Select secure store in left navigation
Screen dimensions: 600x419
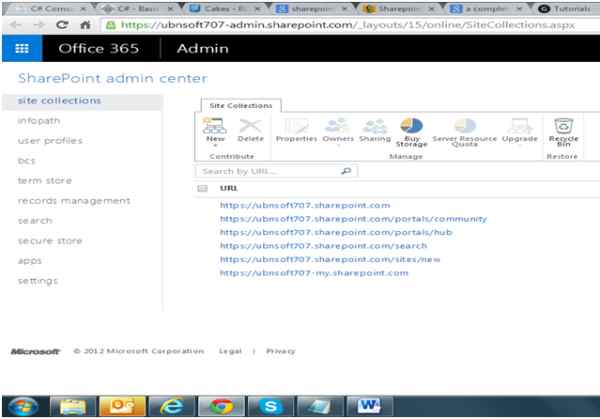50,241
